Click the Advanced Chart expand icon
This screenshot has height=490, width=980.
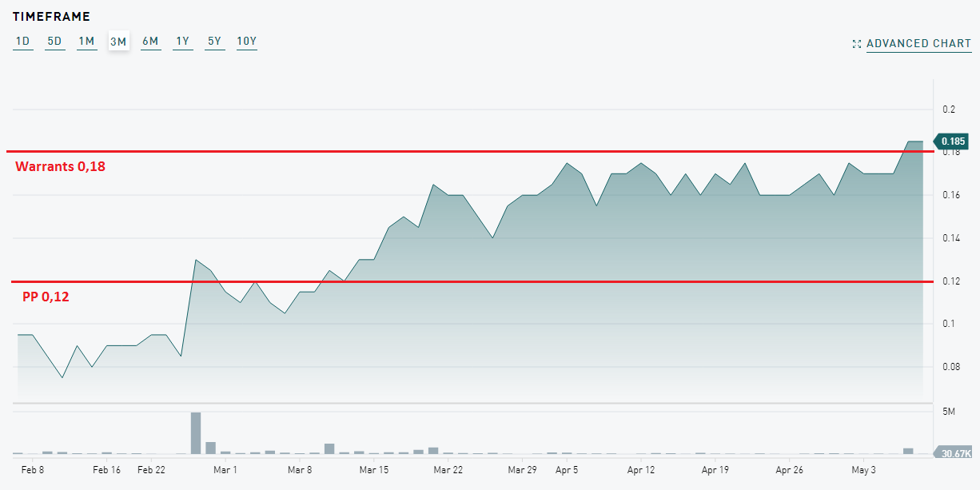(x=857, y=44)
